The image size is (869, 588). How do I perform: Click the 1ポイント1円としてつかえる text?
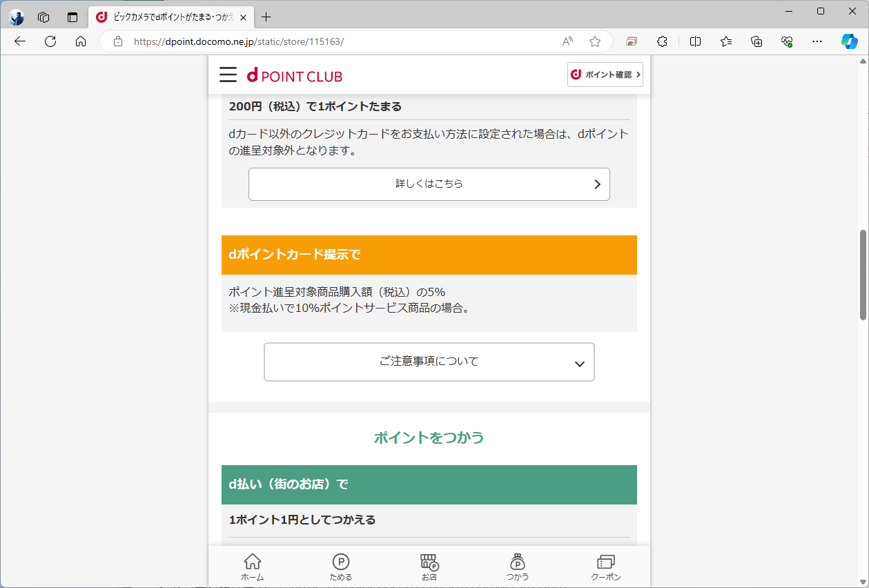pos(302,520)
